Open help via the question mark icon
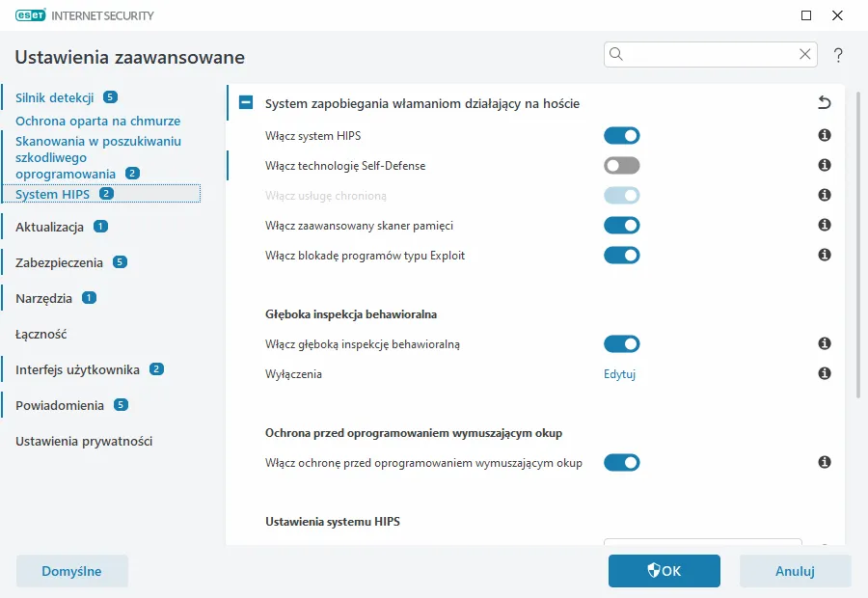 pyautogui.click(x=838, y=55)
